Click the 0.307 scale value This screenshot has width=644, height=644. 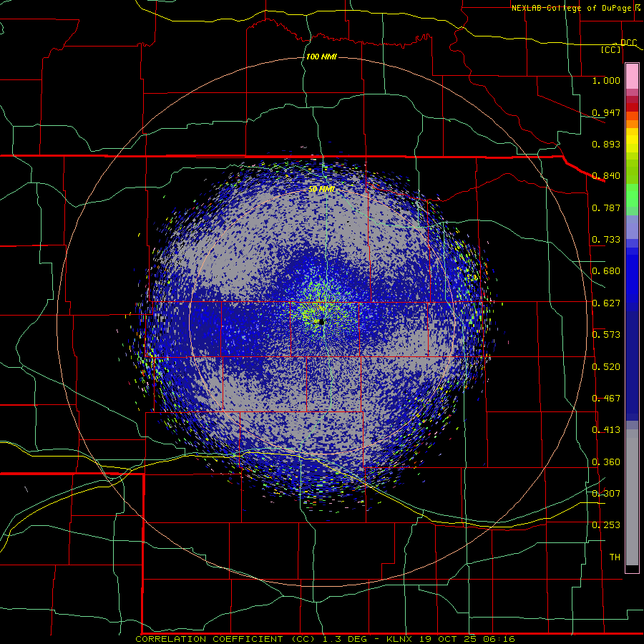click(x=606, y=494)
